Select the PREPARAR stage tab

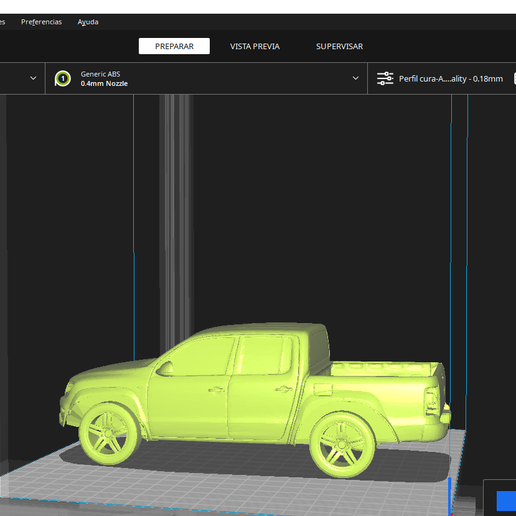[174, 46]
